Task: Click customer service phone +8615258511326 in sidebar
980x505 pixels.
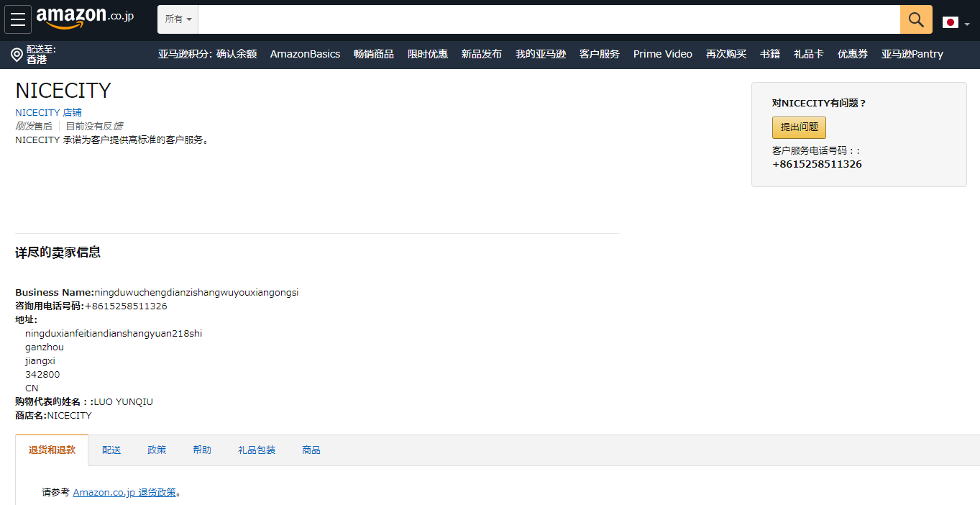Action: pyautogui.click(x=817, y=164)
